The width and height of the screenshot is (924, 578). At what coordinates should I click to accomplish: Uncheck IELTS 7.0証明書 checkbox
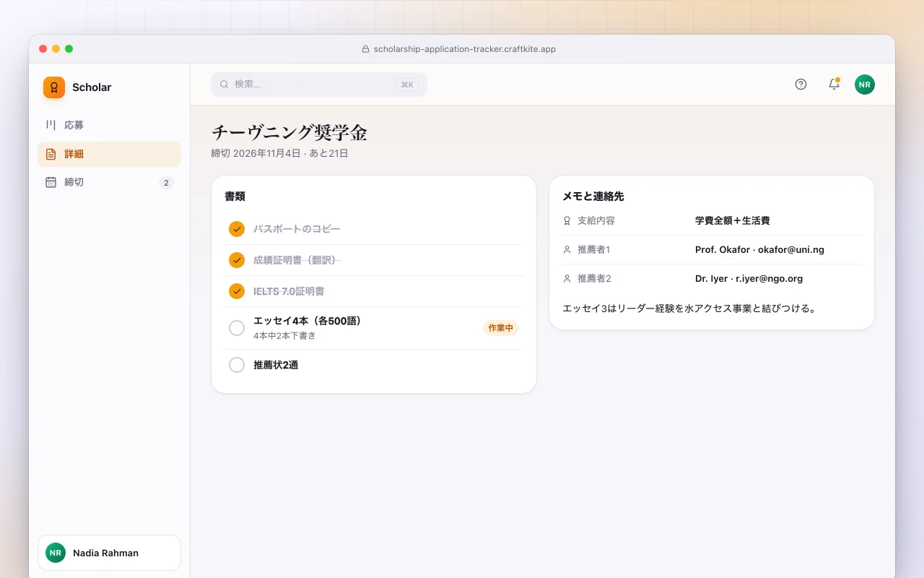(x=237, y=291)
